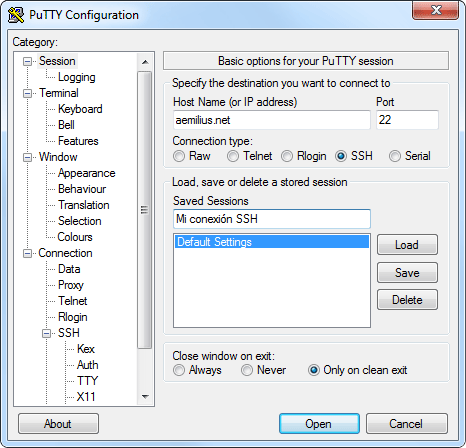Click the category tree scroll down arrow

pos(145,397)
